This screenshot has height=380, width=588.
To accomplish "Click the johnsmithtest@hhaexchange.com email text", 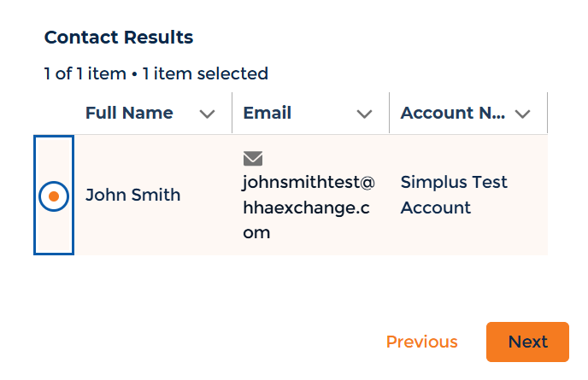I will click(x=308, y=207).
